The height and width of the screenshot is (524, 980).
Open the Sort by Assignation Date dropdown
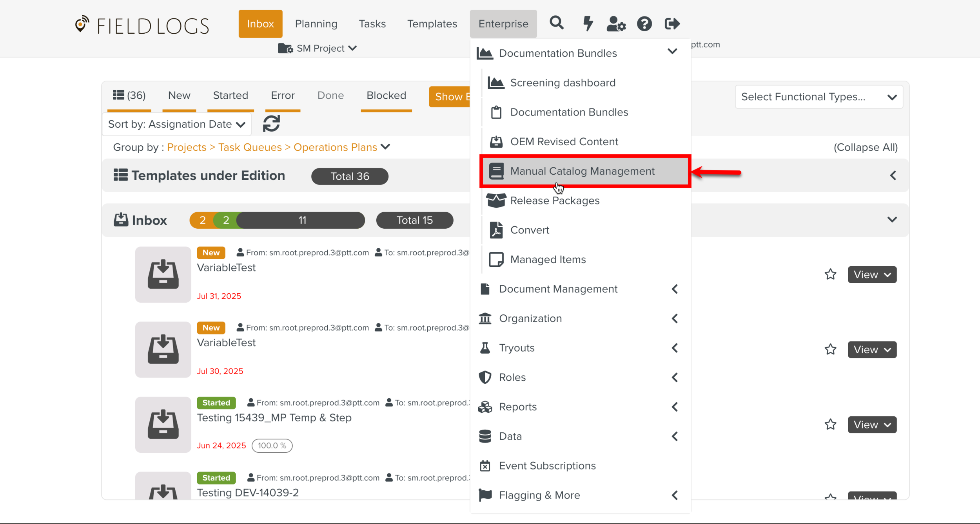[176, 124]
